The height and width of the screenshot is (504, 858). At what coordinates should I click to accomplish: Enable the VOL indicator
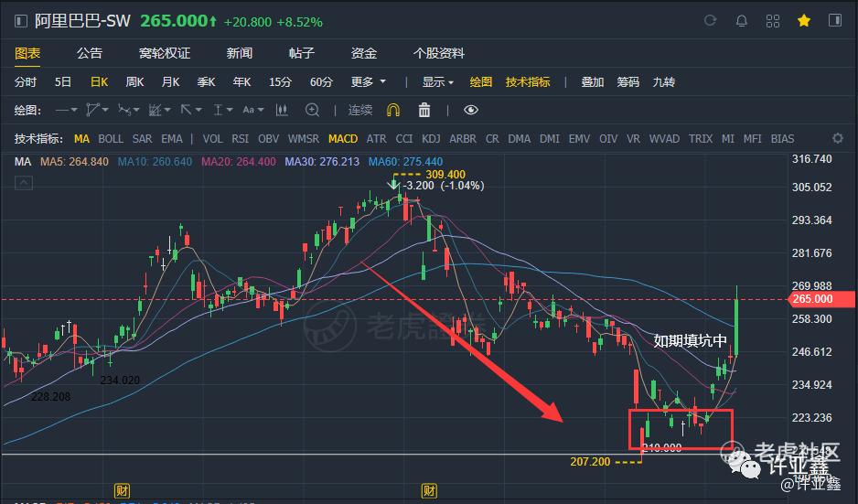(213, 139)
